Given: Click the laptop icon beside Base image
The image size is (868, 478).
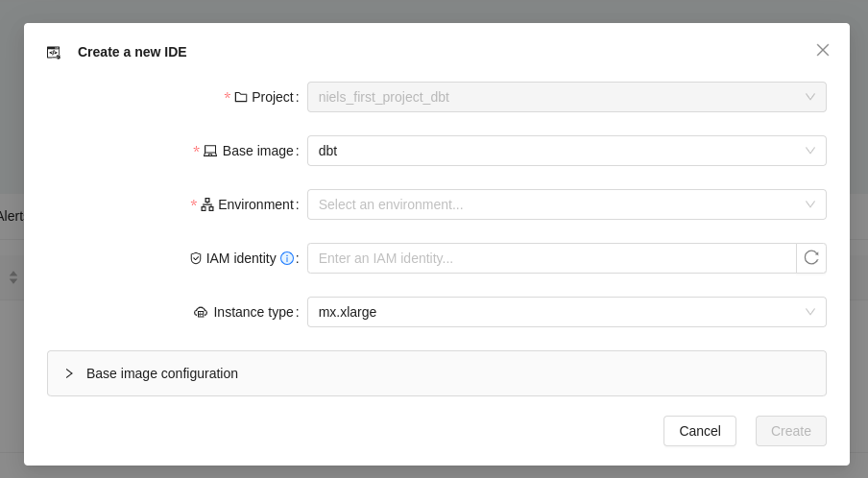Looking at the screenshot, I should [x=210, y=151].
